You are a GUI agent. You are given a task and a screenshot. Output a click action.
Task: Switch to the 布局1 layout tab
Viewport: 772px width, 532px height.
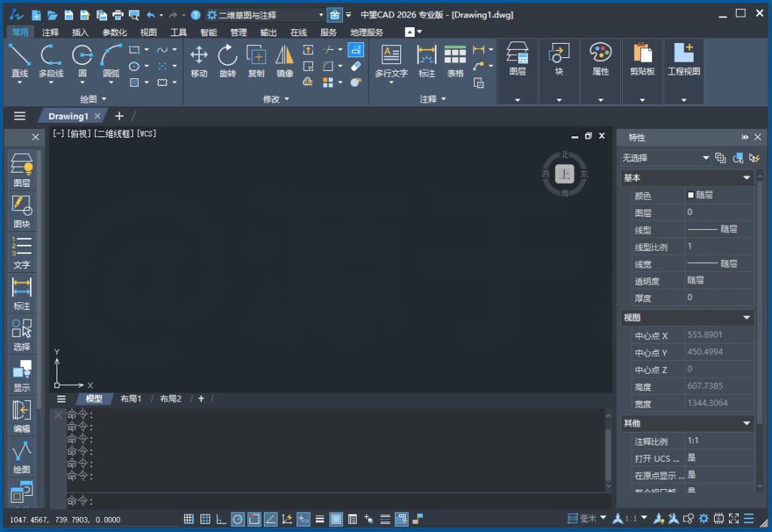click(131, 399)
